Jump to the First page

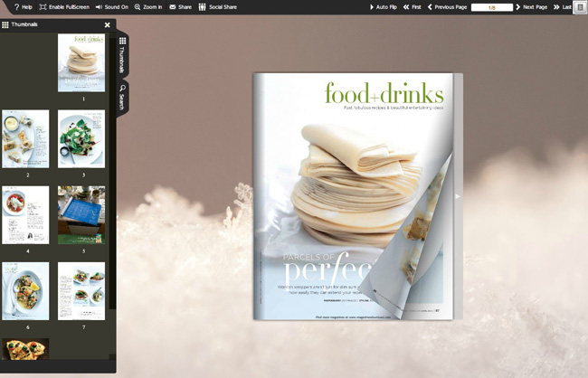tap(412, 7)
